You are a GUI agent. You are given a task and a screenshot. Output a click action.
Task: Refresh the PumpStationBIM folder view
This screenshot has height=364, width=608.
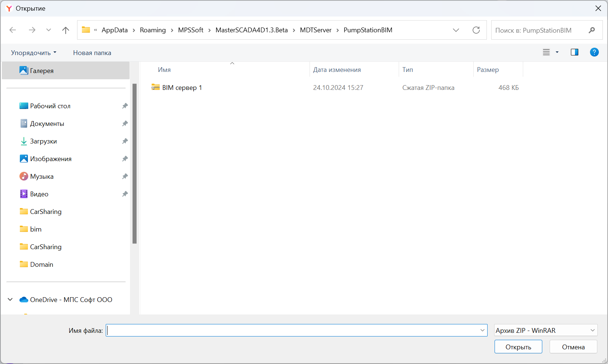[x=476, y=30]
